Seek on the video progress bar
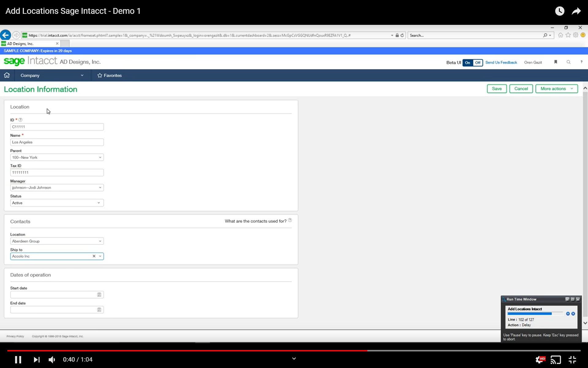588x368 pixels. coord(294,350)
